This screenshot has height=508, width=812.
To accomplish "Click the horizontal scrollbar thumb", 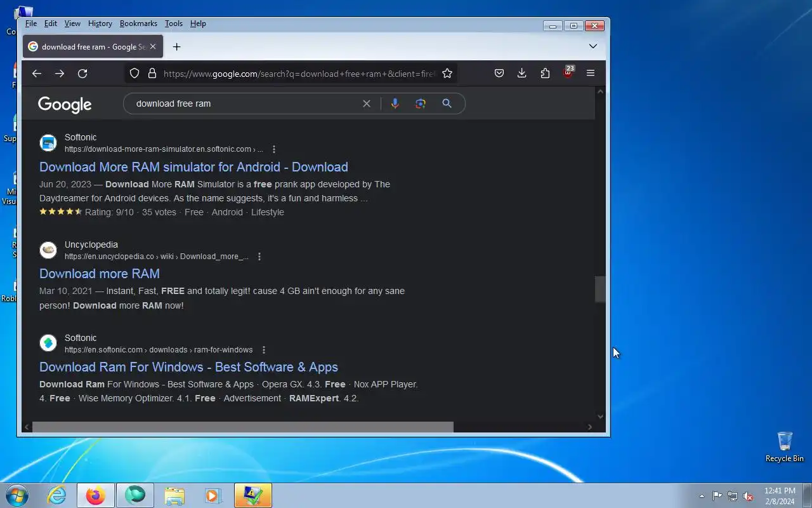I will (x=243, y=427).
